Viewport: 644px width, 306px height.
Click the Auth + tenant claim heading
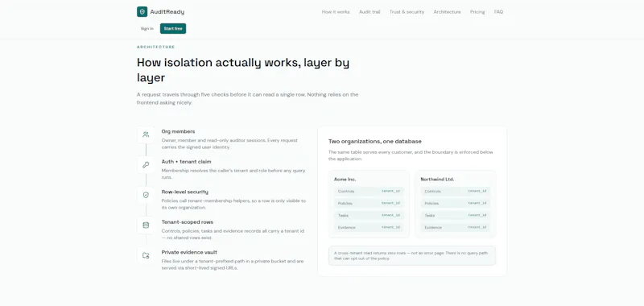point(186,162)
